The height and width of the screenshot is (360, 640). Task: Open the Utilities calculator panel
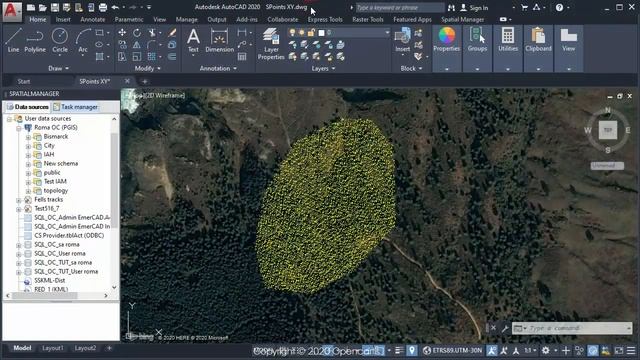point(508,40)
